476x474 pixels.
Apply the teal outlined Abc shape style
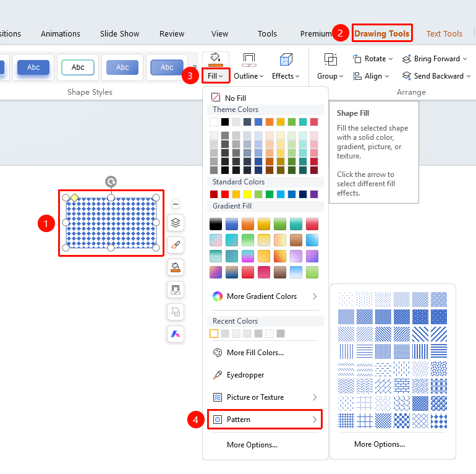[x=78, y=67]
